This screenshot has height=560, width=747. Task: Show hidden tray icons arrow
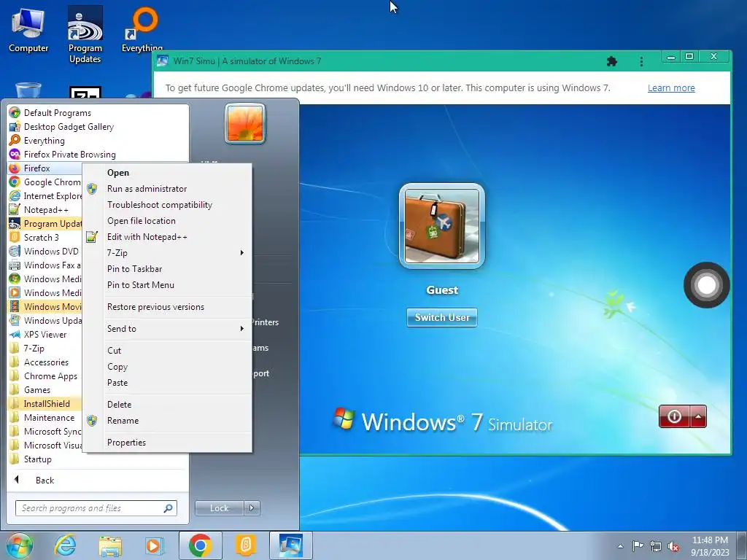pos(620,546)
